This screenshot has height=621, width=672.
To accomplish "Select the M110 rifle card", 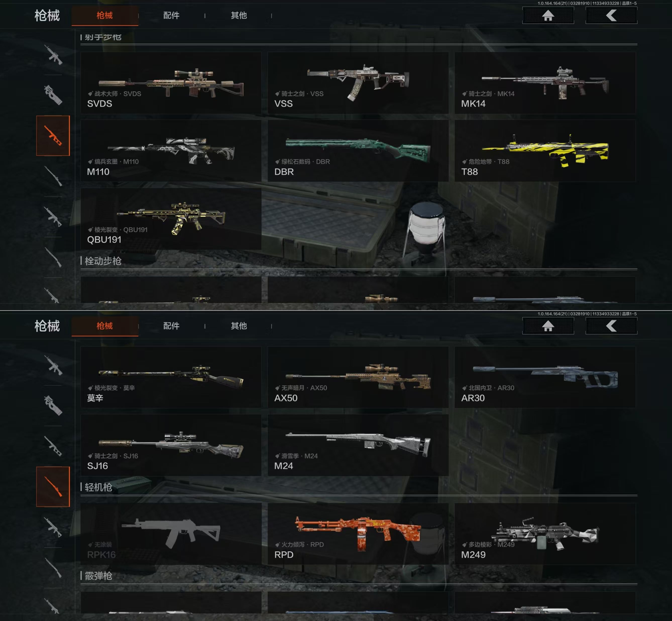I will 171,151.
